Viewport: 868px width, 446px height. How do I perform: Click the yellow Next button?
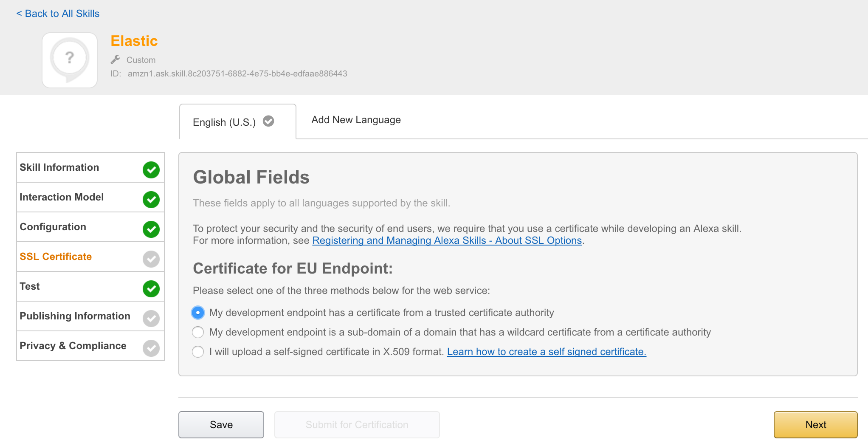(x=815, y=424)
